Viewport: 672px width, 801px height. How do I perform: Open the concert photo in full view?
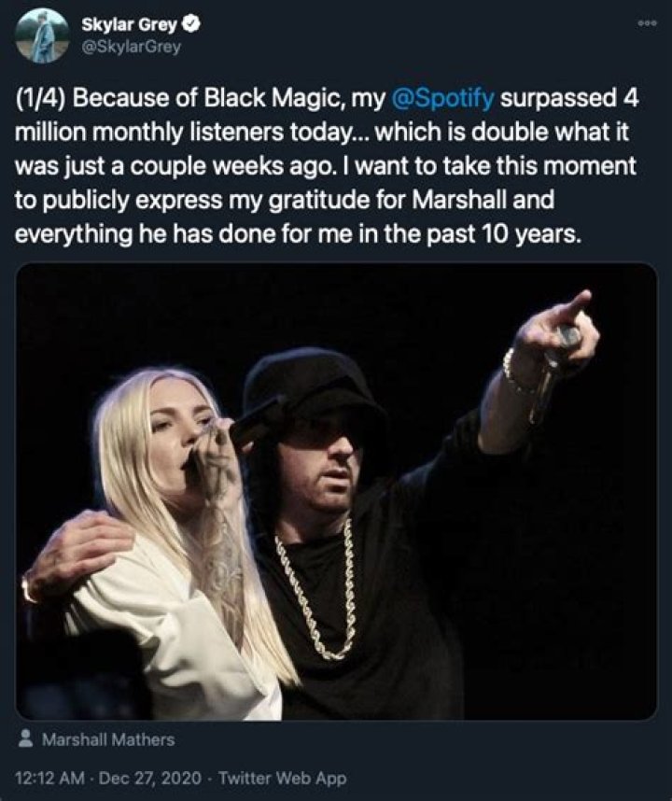[336, 495]
